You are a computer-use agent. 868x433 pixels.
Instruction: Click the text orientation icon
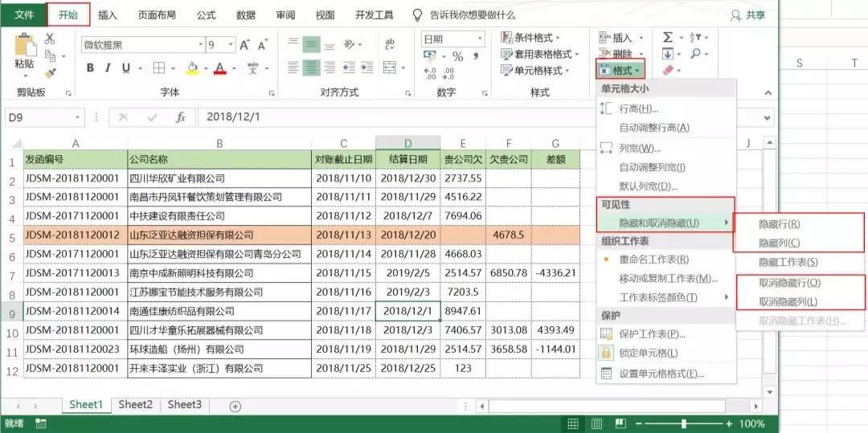[350, 44]
